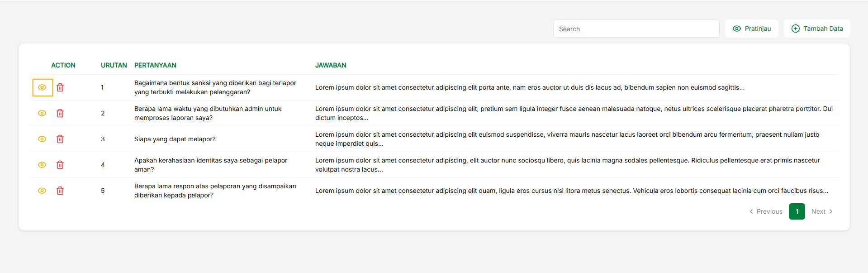View the question in row 1
Screen dimensions: 868x273
[42, 87]
